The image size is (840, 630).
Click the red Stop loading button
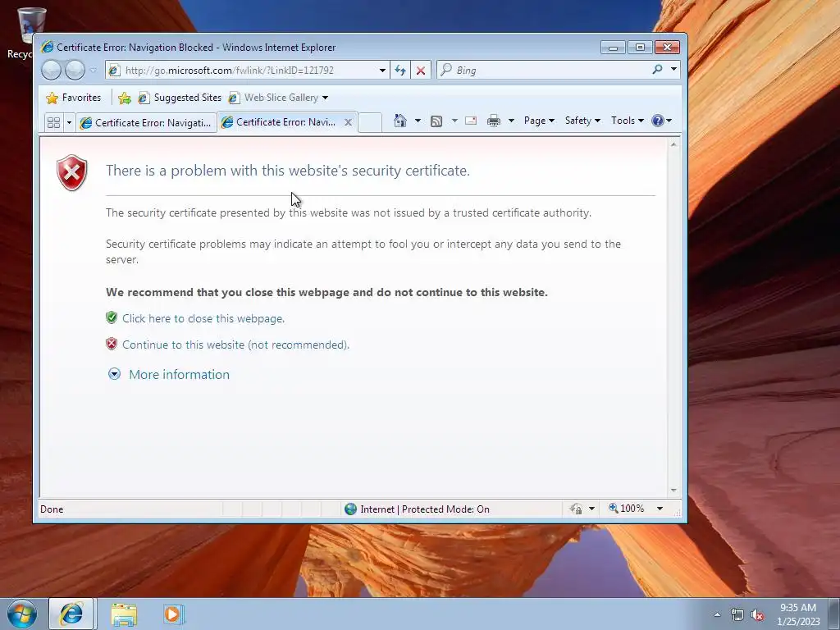pos(421,71)
